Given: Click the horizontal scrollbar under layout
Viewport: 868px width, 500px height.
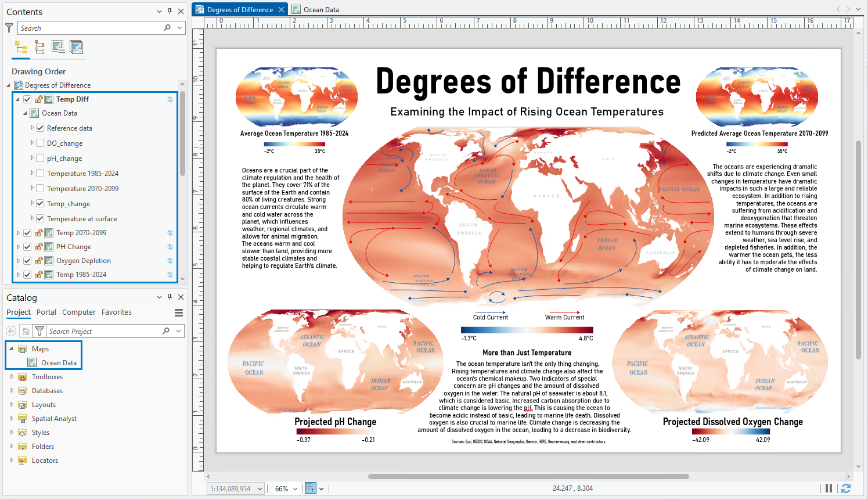Looking at the screenshot, I should coord(528,476).
